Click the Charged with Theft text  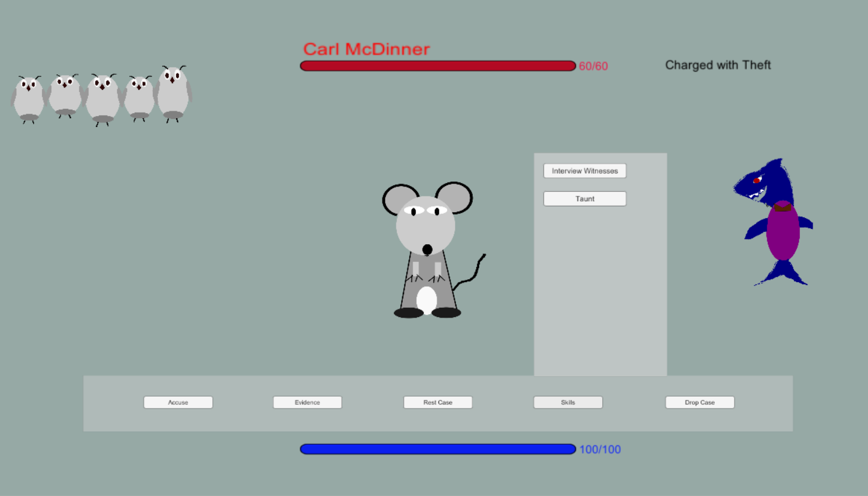coord(718,65)
